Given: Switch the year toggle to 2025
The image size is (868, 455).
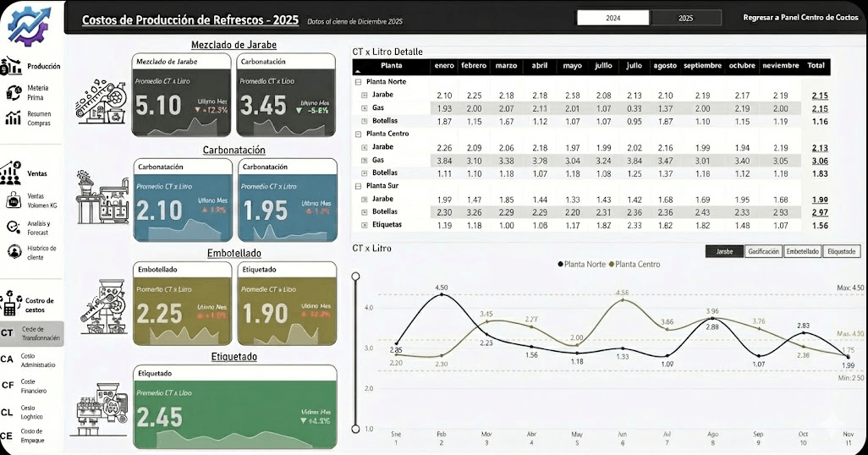Looking at the screenshot, I should pos(685,18).
